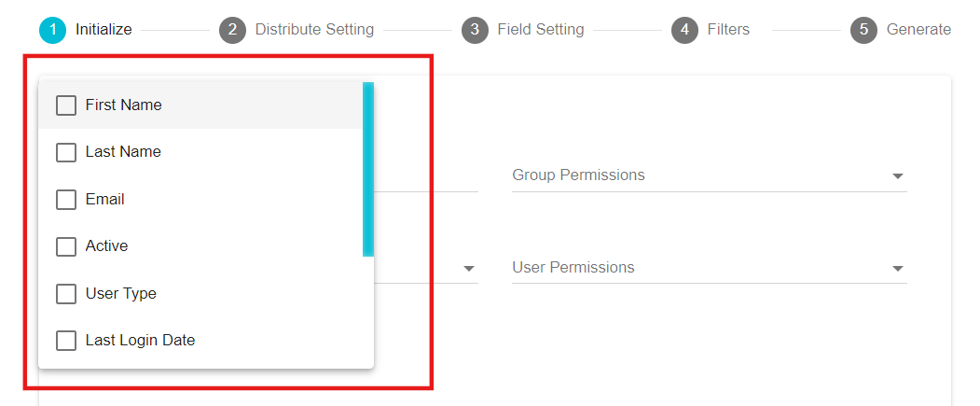
Task: Click the step 3 number circle
Action: (475, 30)
